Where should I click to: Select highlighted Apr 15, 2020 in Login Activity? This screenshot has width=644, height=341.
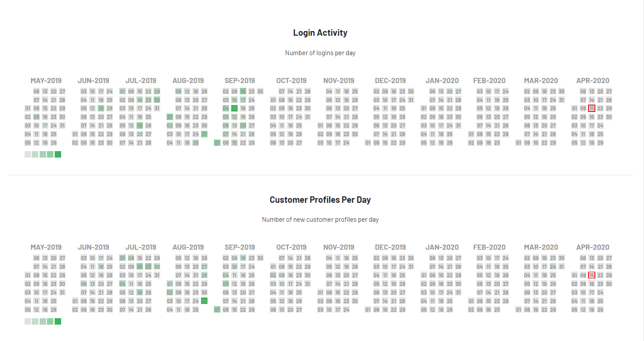[591, 108]
